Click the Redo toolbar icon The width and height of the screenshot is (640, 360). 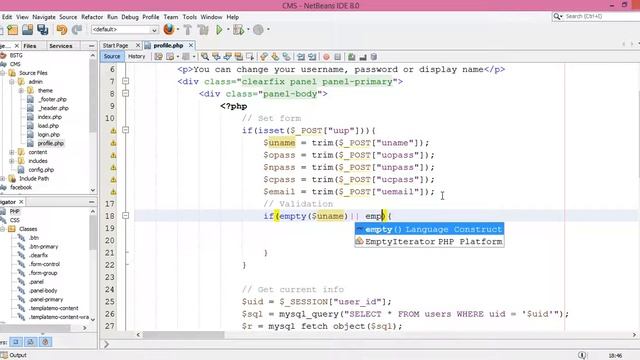point(77,30)
